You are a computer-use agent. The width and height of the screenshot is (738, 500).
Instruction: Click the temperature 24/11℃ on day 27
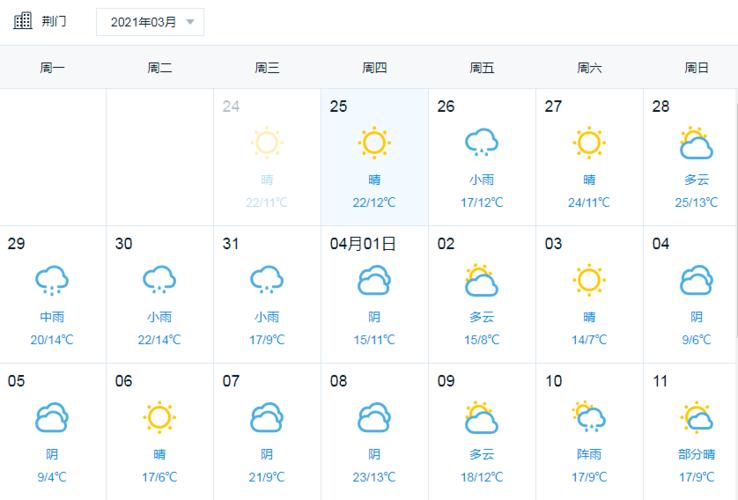589,202
